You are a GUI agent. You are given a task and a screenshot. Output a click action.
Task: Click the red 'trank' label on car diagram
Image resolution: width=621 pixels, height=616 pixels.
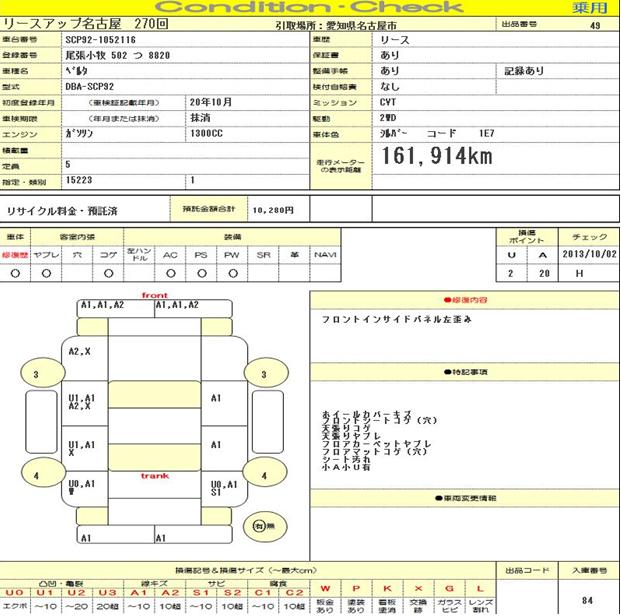pos(155,474)
